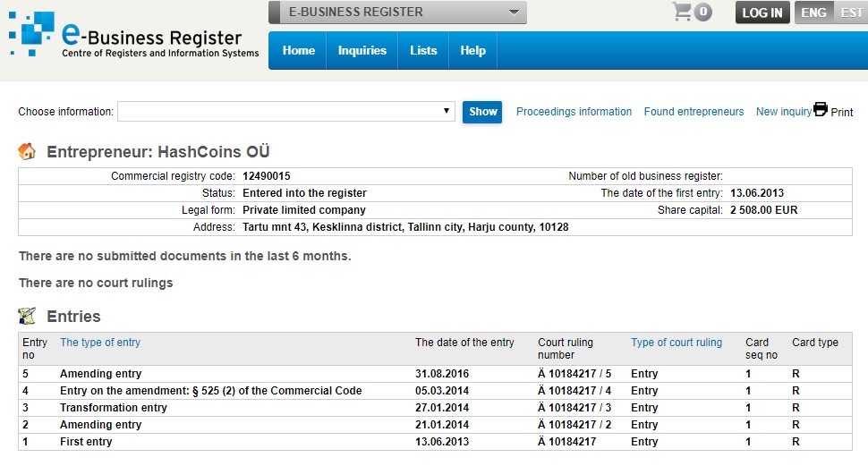Viewport: 868px width, 466px height.
Task: Click first entry date 13.06.2013 in header table
Action: [757, 192]
